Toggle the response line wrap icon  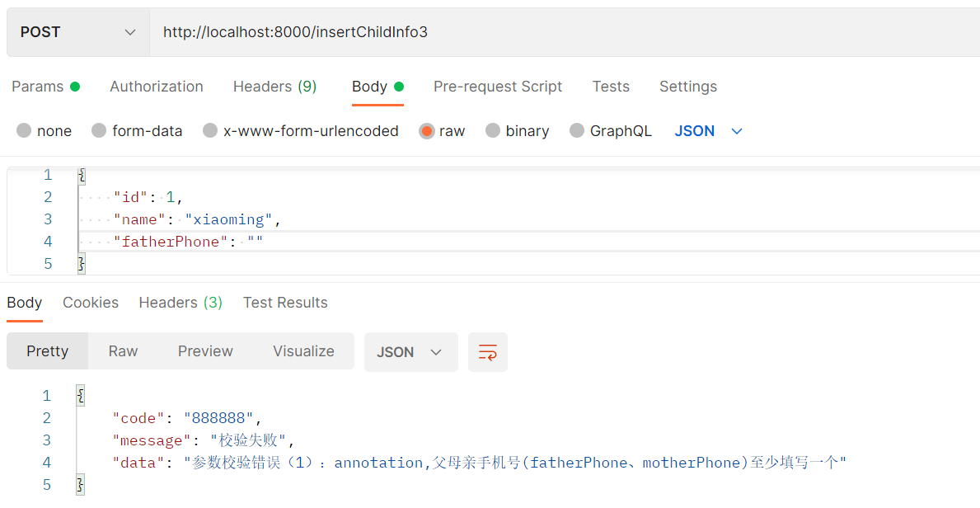487,352
